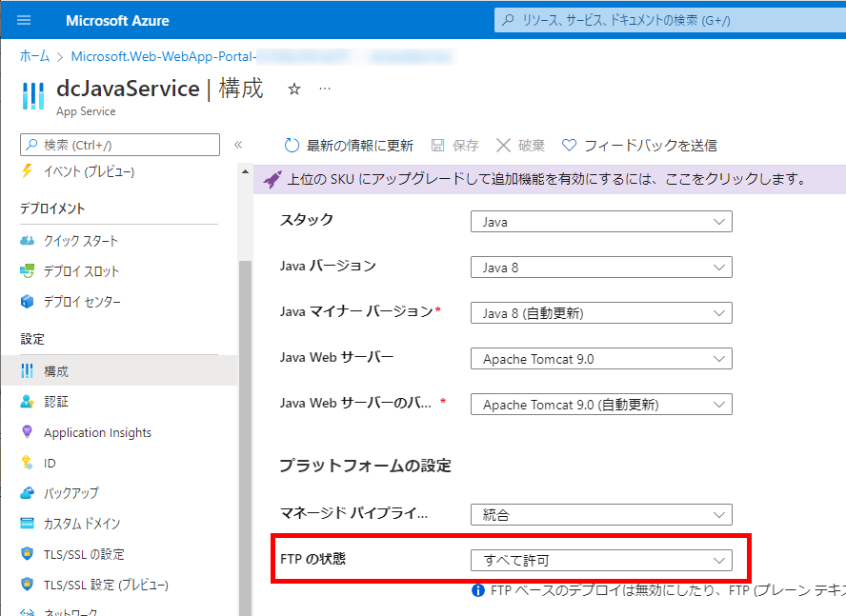846x616 pixels.
Task: Click the info icon below FTP の状態
Action: click(x=479, y=591)
